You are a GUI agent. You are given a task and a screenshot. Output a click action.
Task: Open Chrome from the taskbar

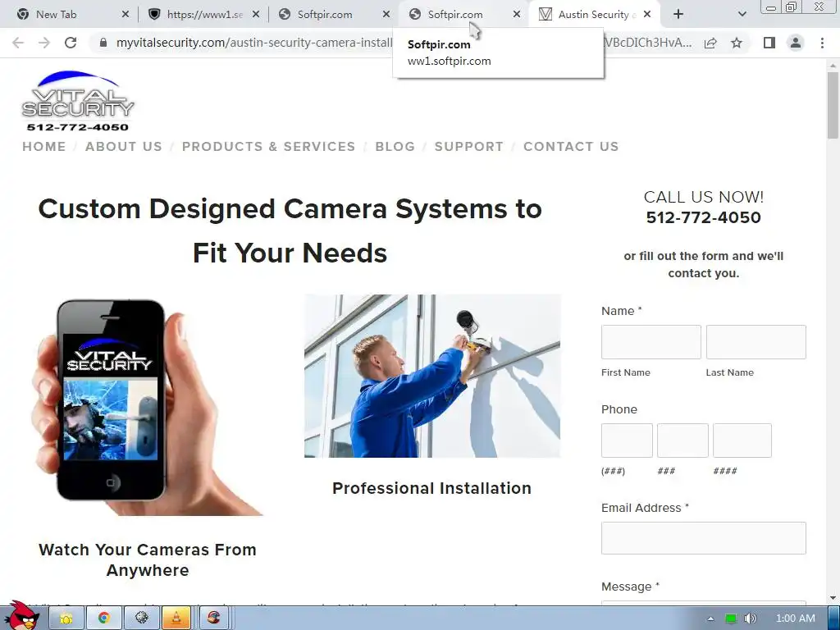point(104,619)
